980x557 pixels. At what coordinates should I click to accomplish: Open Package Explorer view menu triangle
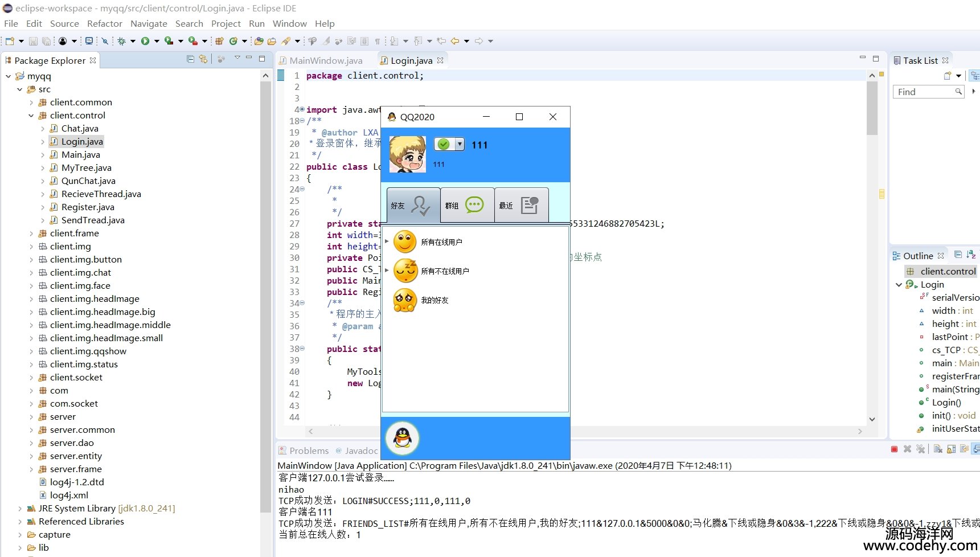(237, 58)
